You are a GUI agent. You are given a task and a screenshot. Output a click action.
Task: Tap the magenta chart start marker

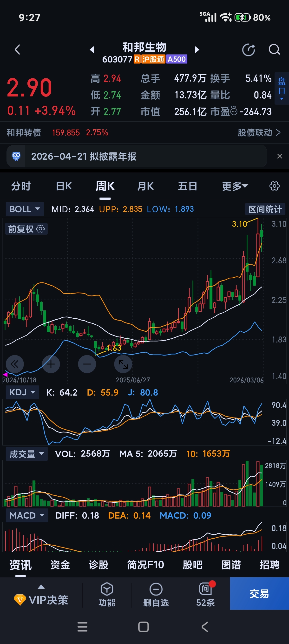tap(5, 374)
